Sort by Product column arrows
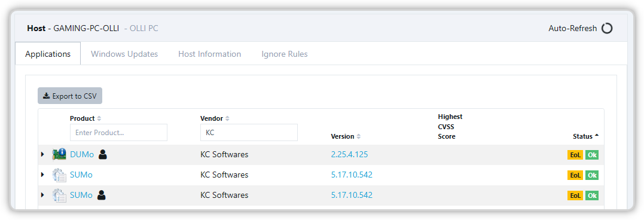644x220 pixels. coord(99,118)
